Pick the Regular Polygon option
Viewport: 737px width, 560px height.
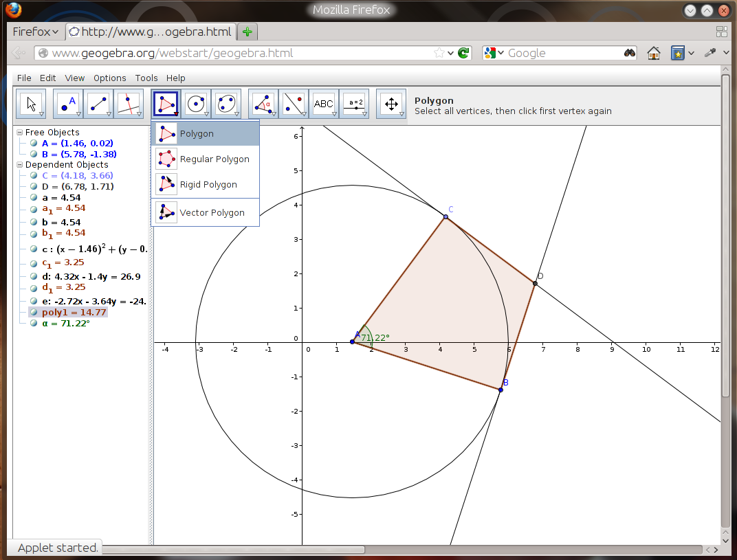click(206, 159)
